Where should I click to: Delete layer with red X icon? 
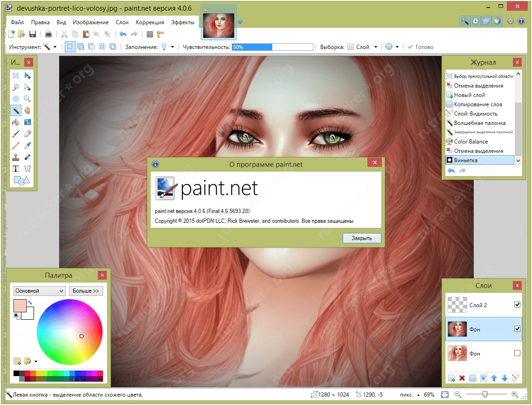coord(462,378)
